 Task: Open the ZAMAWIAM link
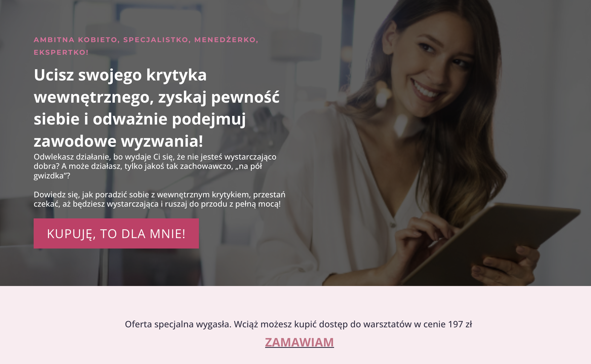(299, 342)
